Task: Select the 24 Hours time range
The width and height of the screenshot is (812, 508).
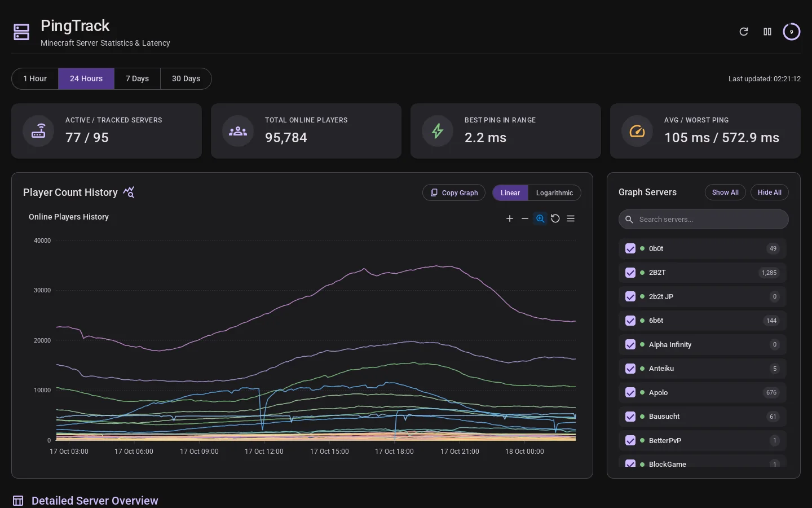Action: coord(86,78)
